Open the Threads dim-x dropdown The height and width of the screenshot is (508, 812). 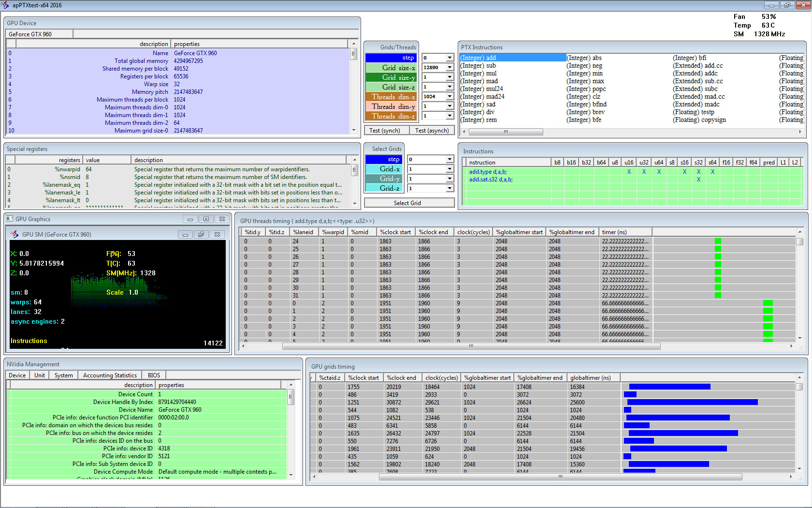(x=449, y=97)
